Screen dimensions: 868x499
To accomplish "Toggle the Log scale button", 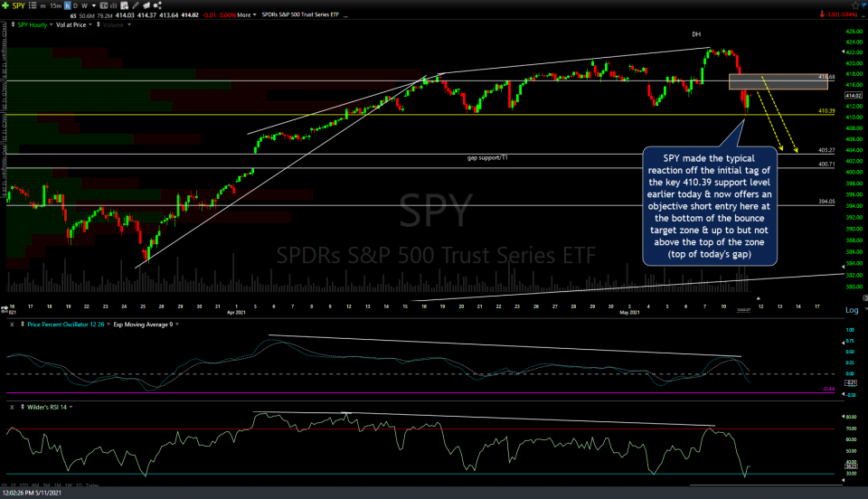I will click(x=852, y=310).
